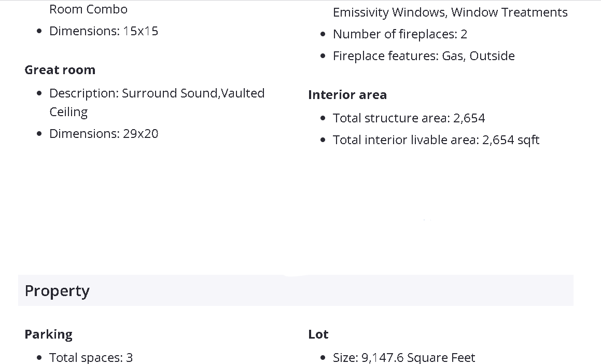This screenshot has height=364, width=601.
Task: Select the 15x15 dimensions value
Action: pyautogui.click(x=141, y=31)
